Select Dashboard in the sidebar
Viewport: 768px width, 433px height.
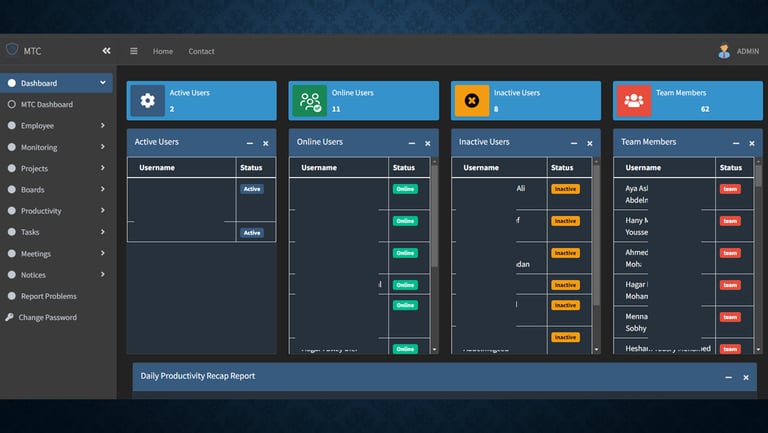point(56,83)
